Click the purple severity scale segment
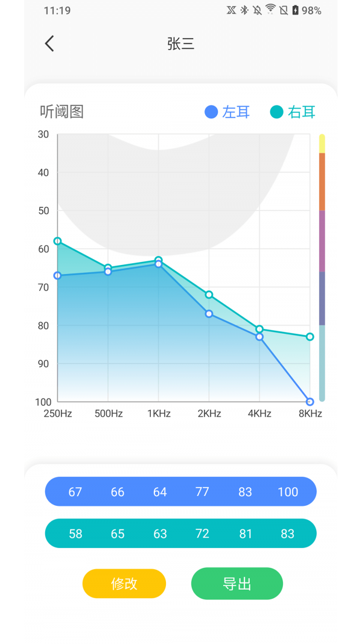362x644 pixels. point(322,241)
